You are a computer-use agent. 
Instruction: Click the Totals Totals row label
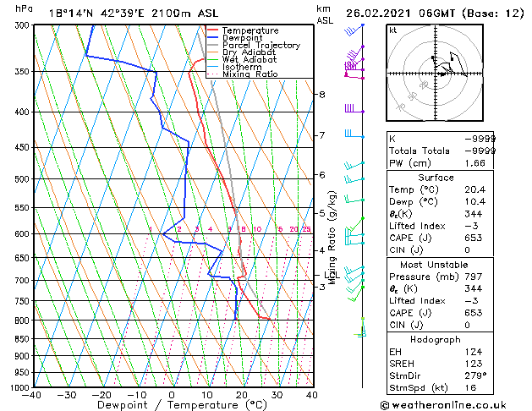(x=420, y=151)
